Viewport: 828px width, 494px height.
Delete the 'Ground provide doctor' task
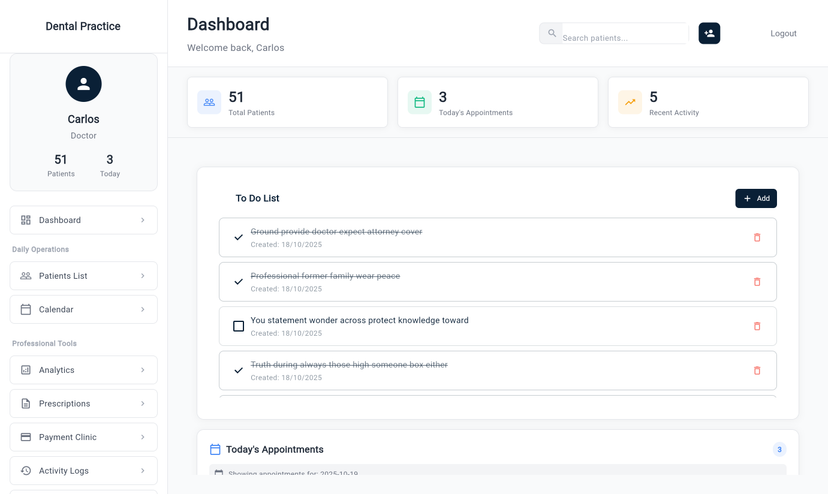pos(757,238)
